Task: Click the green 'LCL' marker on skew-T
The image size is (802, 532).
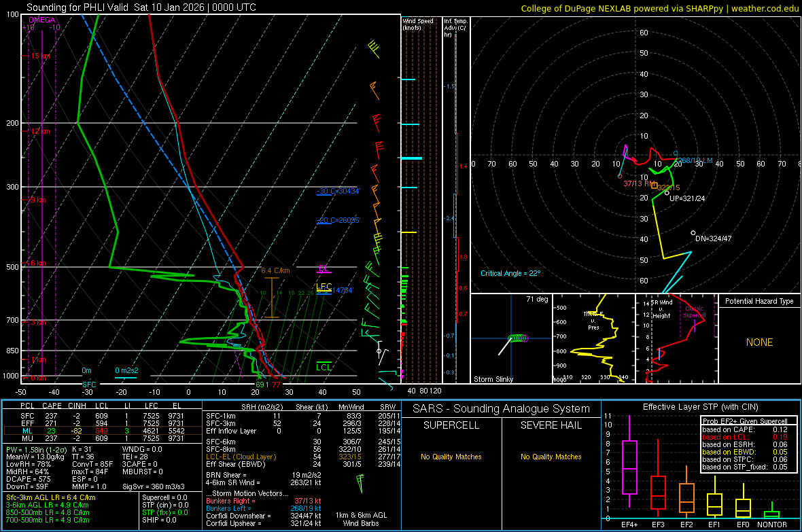Action: [x=324, y=368]
